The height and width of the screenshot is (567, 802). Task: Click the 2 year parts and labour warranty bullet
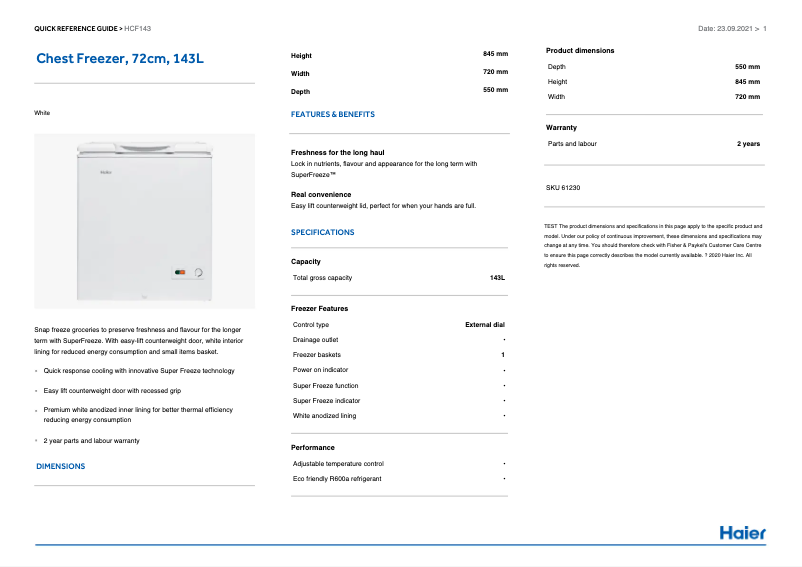tap(92, 440)
